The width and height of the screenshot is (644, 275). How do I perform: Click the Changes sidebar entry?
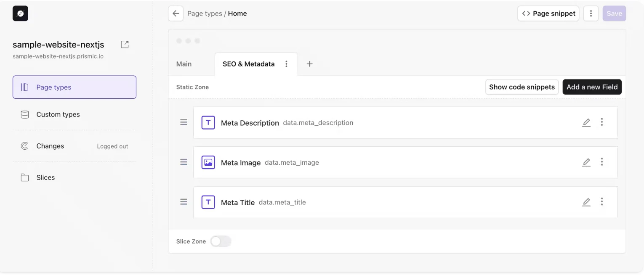pyautogui.click(x=50, y=145)
